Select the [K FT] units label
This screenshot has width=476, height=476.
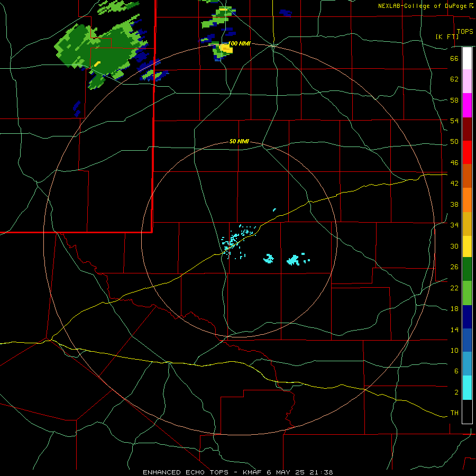coord(447,36)
